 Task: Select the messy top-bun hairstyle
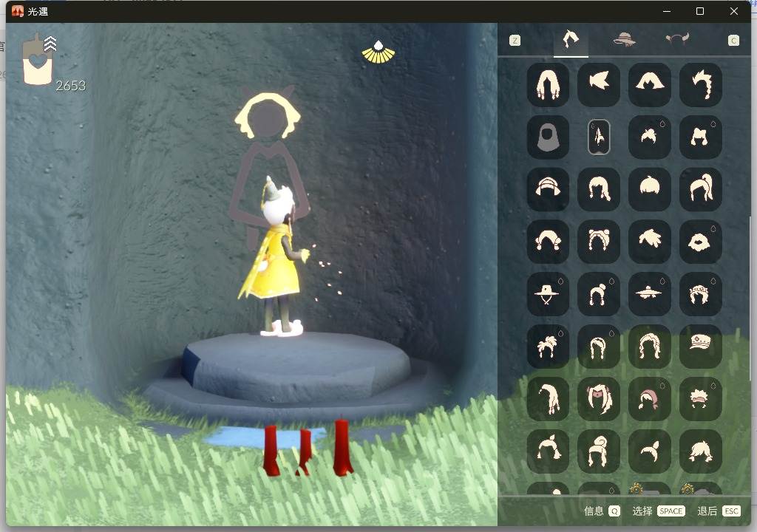coord(650,137)
